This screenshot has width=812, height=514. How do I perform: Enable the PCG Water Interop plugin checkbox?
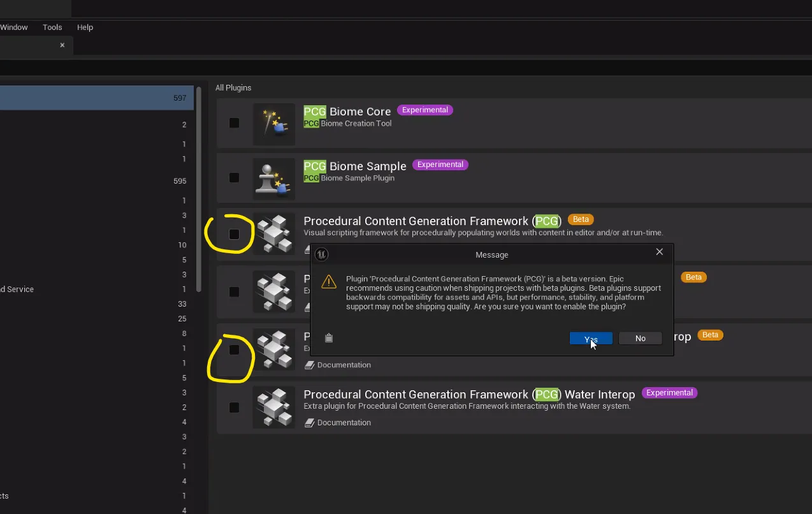point(234,407)
